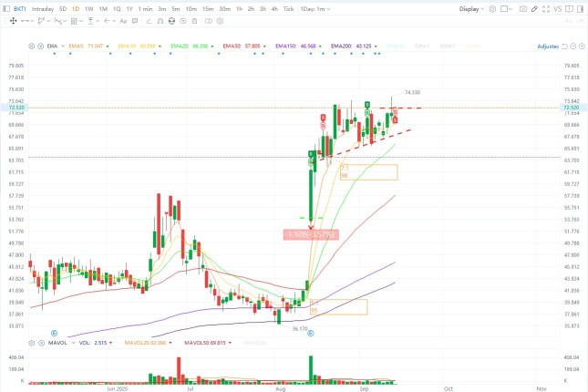This screenshot has height=392, width=588.
Task: Click the BKTI ticker symbol
Action: pyautogui.click(x=19, y=8)
